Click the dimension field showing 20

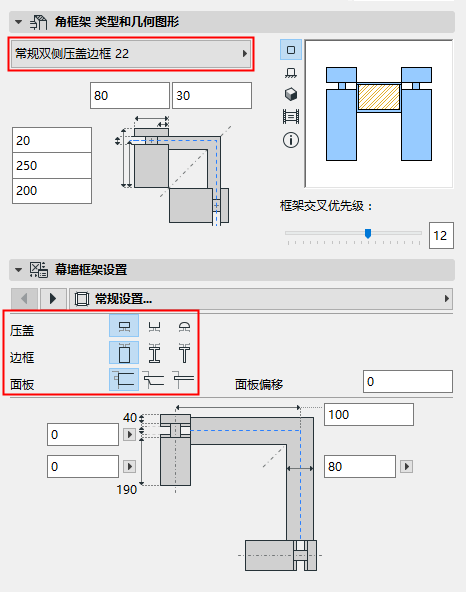click(52, 140)
